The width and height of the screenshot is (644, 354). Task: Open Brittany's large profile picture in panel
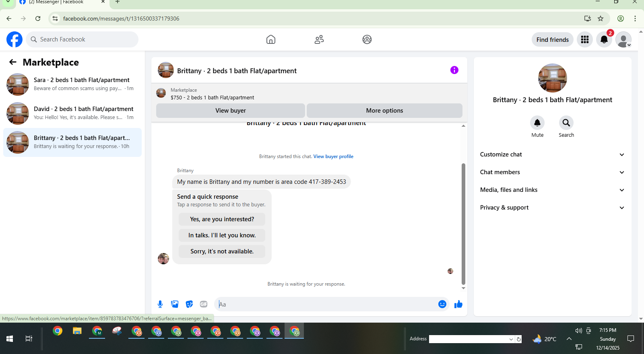pos(553,78)
